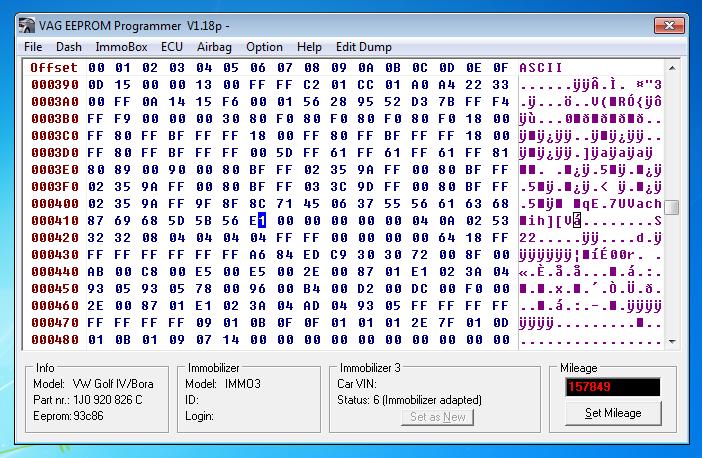702x458 pixels.
Task: Click the 0D byte at offset 000390
Action: [x=96, y=85]
